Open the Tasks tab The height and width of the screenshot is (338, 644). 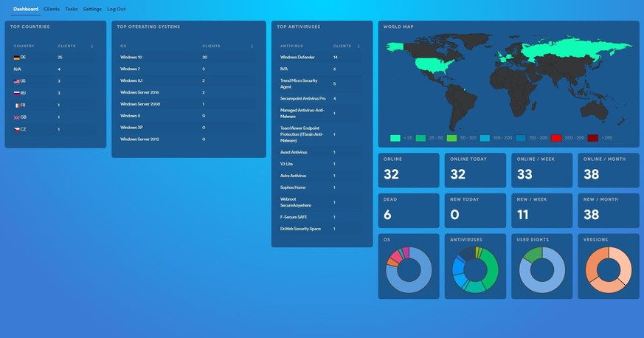click(72, 9)
